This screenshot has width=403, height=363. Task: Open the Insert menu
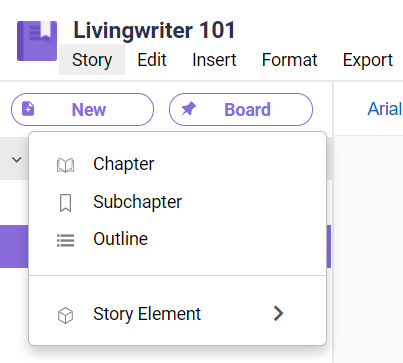click(x=214, y=60)
